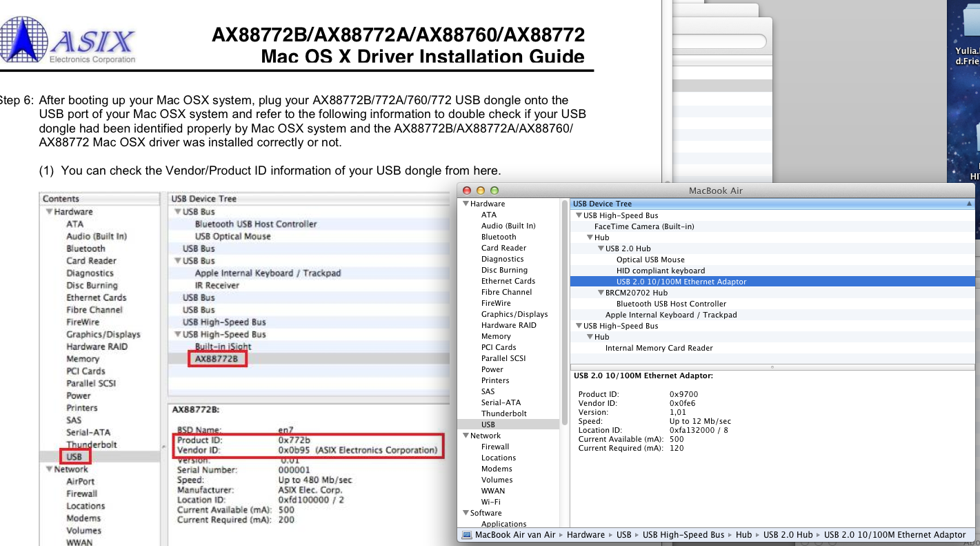Image resolution: width=980 pixels, height=546 pixels.
Task: Collapse the USB 2.0 Hub tree node
Action: (x=601, y=248)
